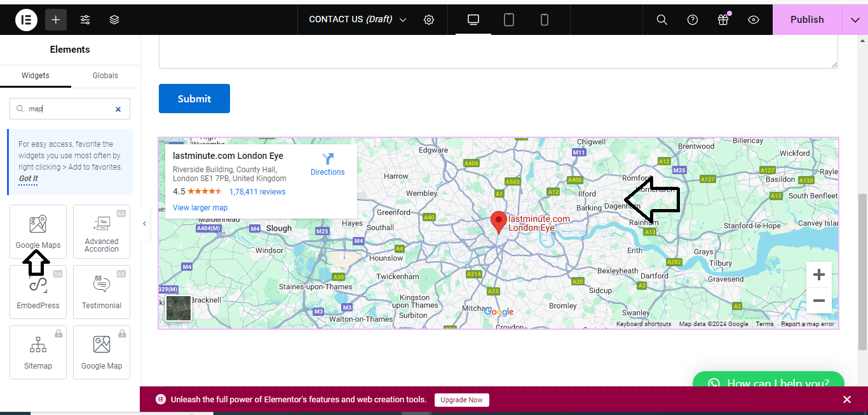Image resolution: width=868 pixels, height=415 pixels.
Task: Open the Finder search icon
Action: [662, 20]
